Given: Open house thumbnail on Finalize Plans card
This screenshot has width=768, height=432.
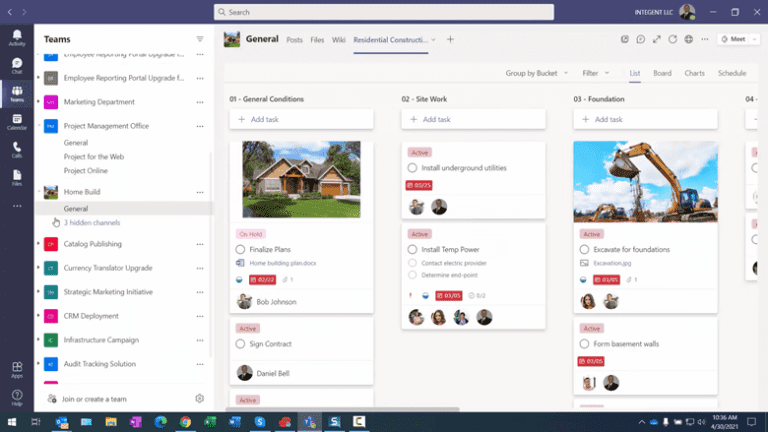Looking at the screenshot, I should pos(301,179).
